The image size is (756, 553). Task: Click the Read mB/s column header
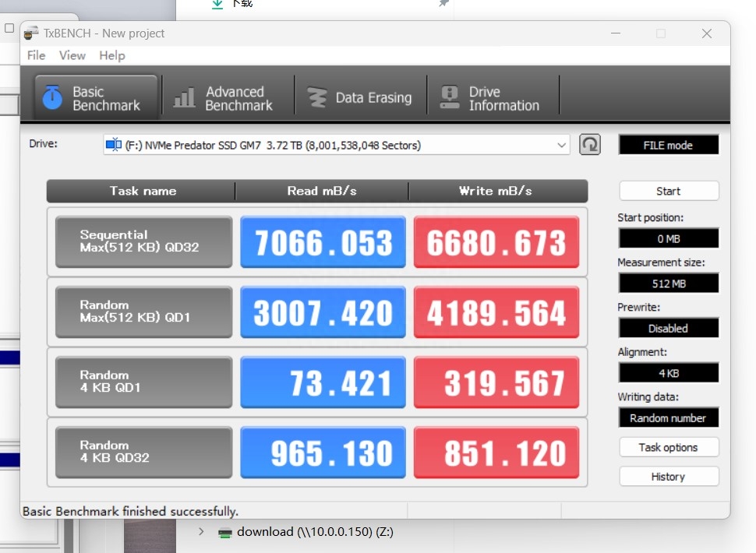point(322,191)
